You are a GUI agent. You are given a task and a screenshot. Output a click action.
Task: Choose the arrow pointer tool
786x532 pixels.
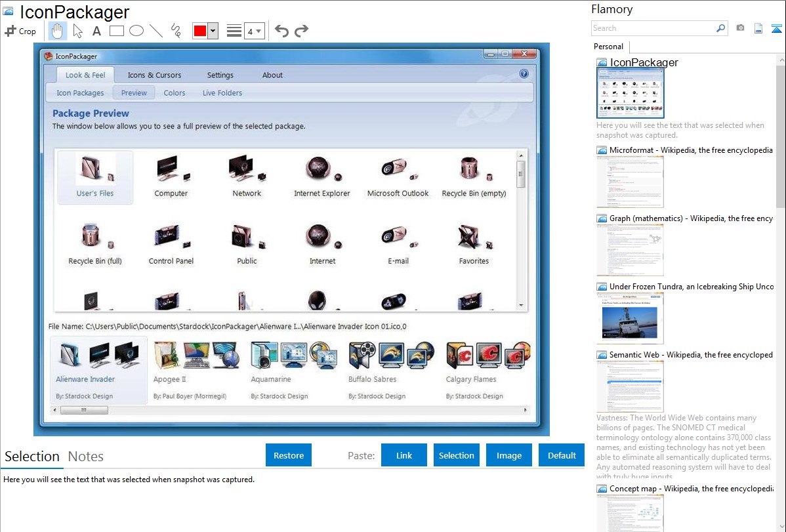77,31
